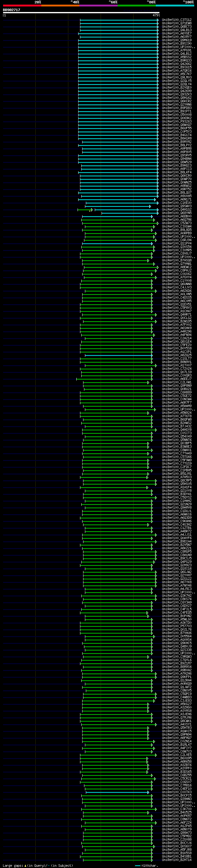Screen dimensions: 197x868
Task: Select hit UniRef100_P93263
Action: [x=177, y=122]
